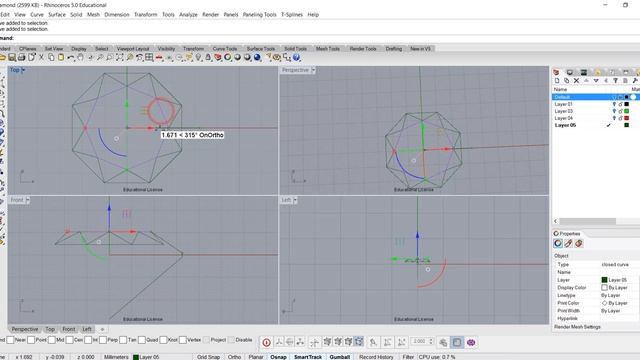Image resolution: width=640 pixels, height=360 pixels.
Task: Click Layer 01 black color swatch
Action: [627, 104]
